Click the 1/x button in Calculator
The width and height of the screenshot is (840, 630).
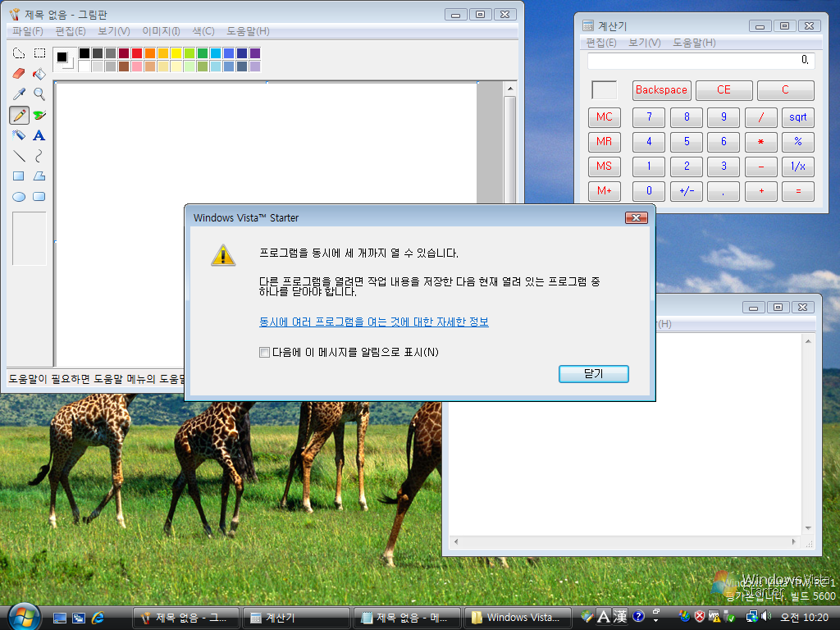click(797, 166)
